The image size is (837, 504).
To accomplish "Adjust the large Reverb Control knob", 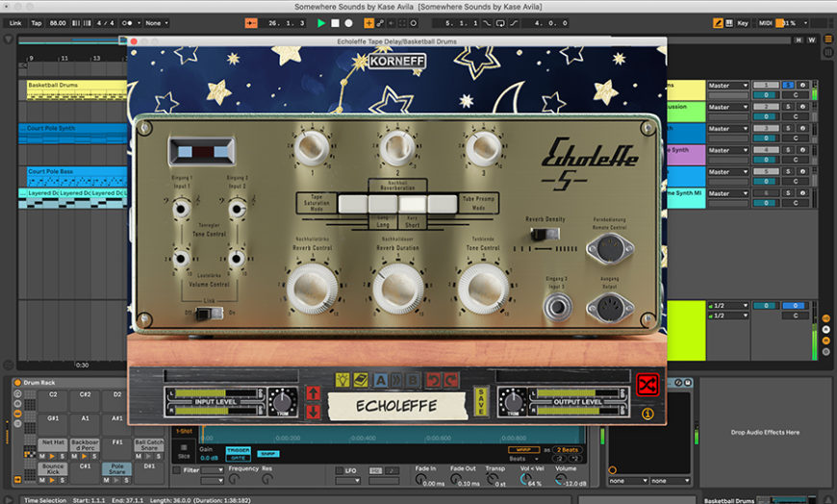I will (312, 289).
